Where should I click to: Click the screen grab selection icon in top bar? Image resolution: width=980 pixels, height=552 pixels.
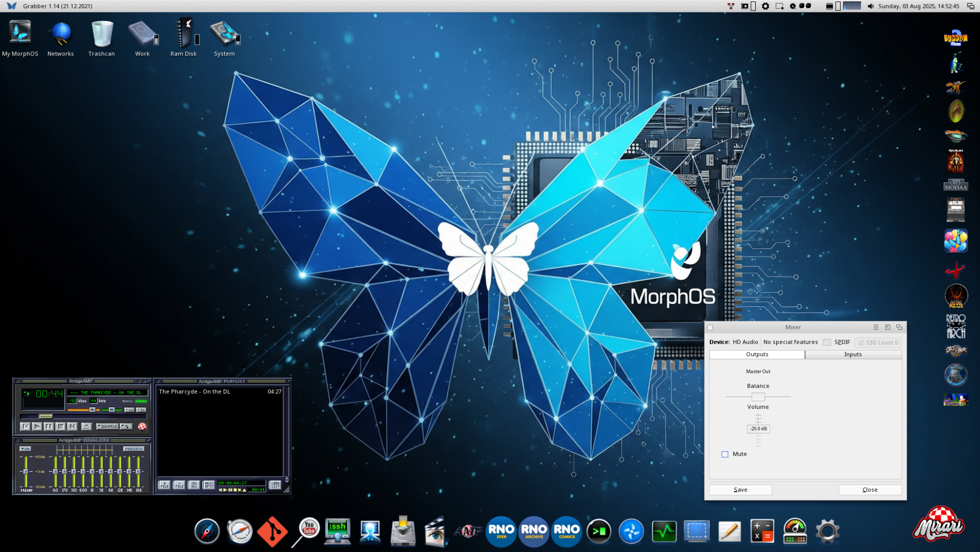point(779,6)
